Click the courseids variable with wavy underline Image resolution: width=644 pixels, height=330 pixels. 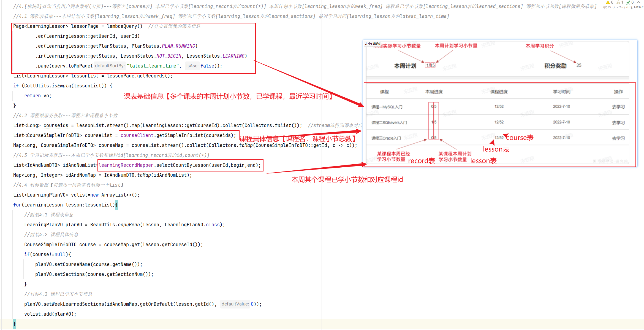pyautogui.click(x=56, y=125)
